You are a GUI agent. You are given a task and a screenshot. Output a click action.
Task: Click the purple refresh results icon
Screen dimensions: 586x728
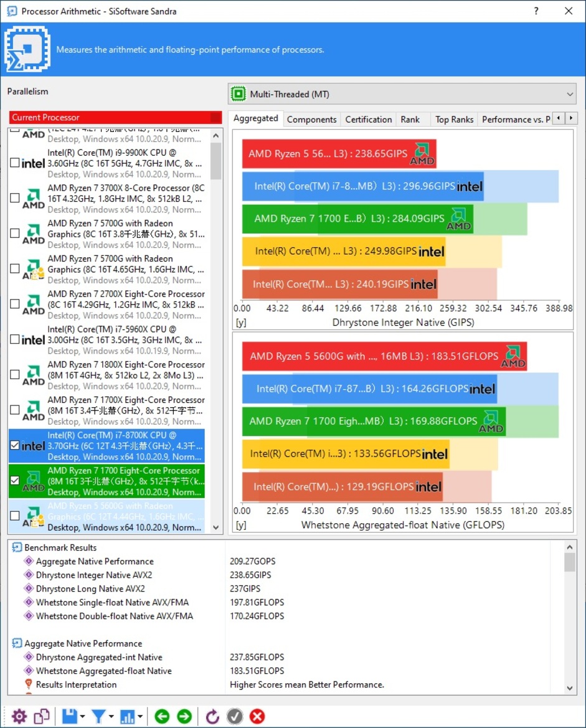212,716
